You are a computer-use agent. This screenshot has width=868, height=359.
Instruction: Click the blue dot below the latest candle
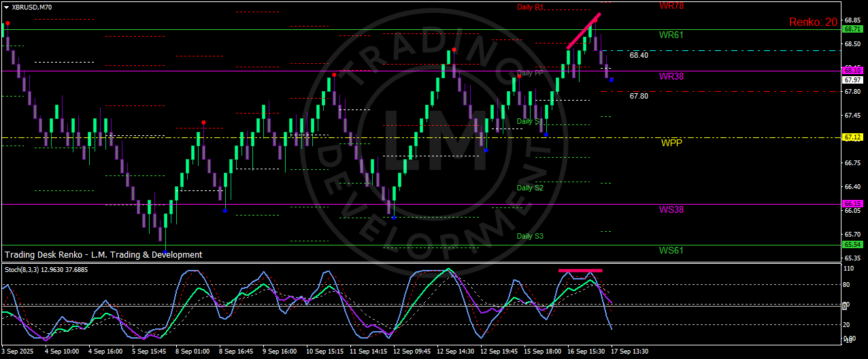tap(611, 80)
